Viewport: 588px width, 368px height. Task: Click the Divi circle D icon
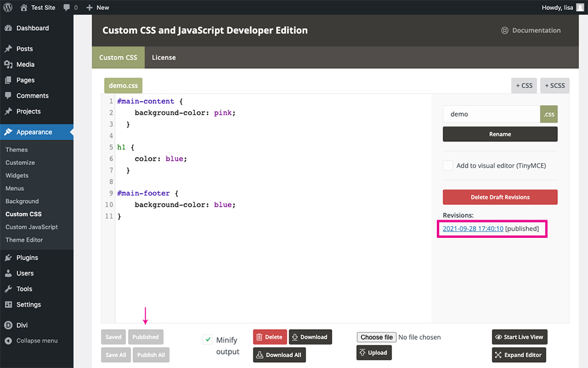tap(8, 325)
